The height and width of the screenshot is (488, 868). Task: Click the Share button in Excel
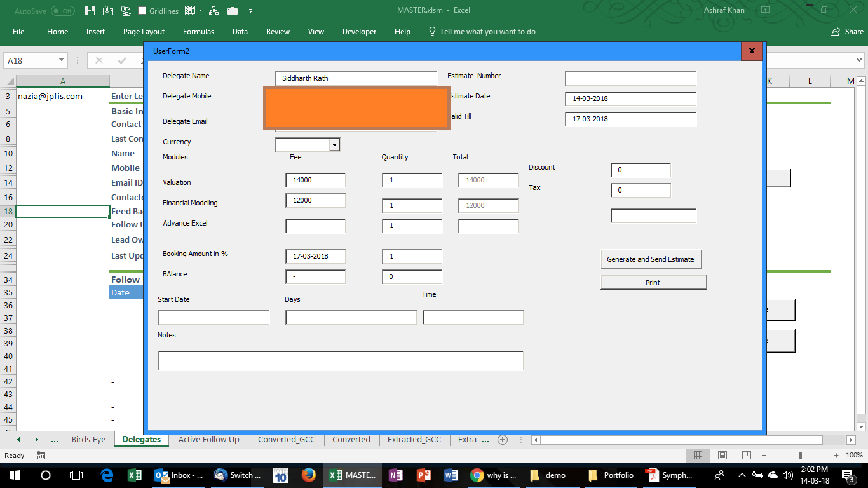847,32
